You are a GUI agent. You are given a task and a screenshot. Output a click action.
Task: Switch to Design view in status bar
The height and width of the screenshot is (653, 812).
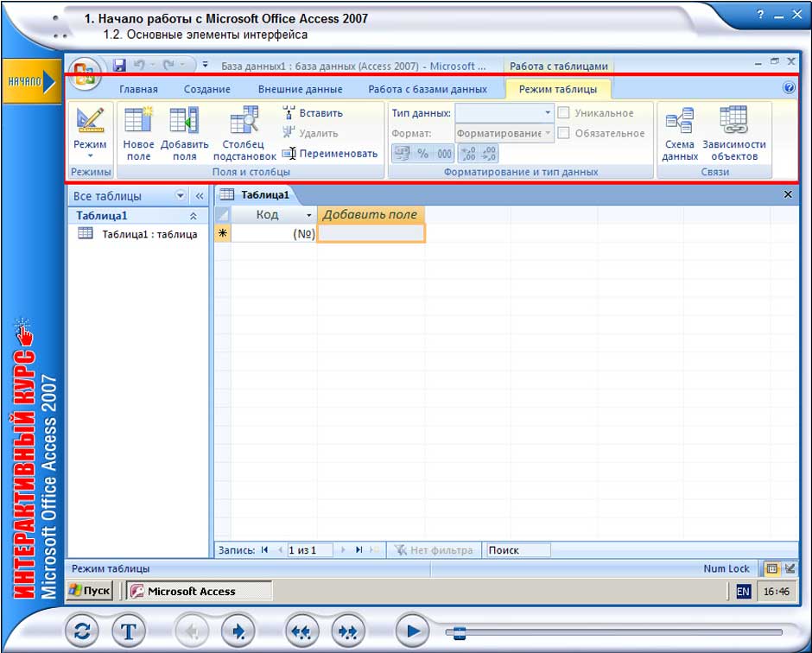[x=790, y=568]
